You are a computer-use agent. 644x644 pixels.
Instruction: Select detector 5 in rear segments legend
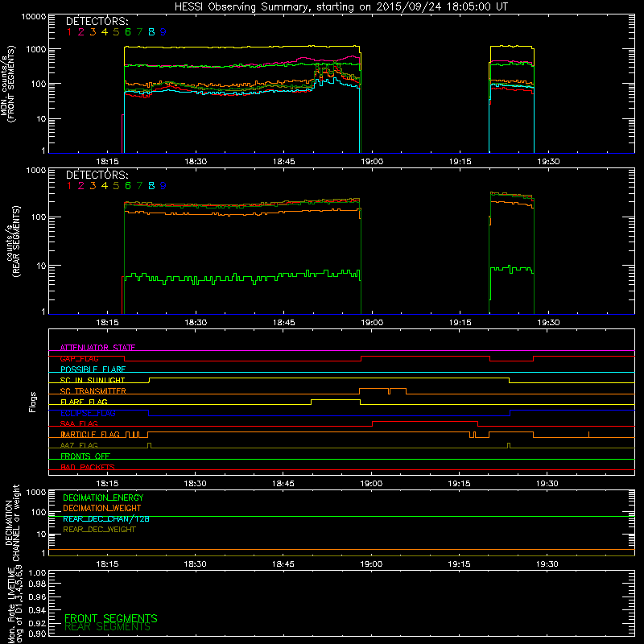pos(116,186)
